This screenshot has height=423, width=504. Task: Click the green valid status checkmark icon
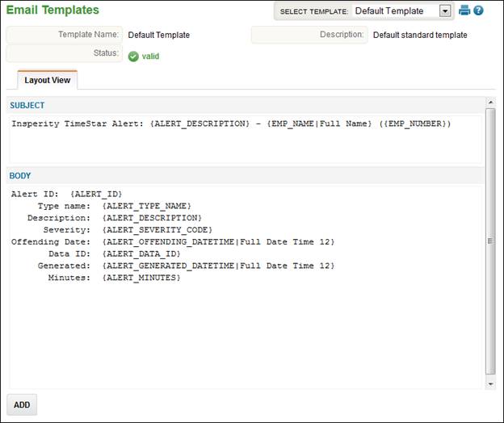pos(133,57)
